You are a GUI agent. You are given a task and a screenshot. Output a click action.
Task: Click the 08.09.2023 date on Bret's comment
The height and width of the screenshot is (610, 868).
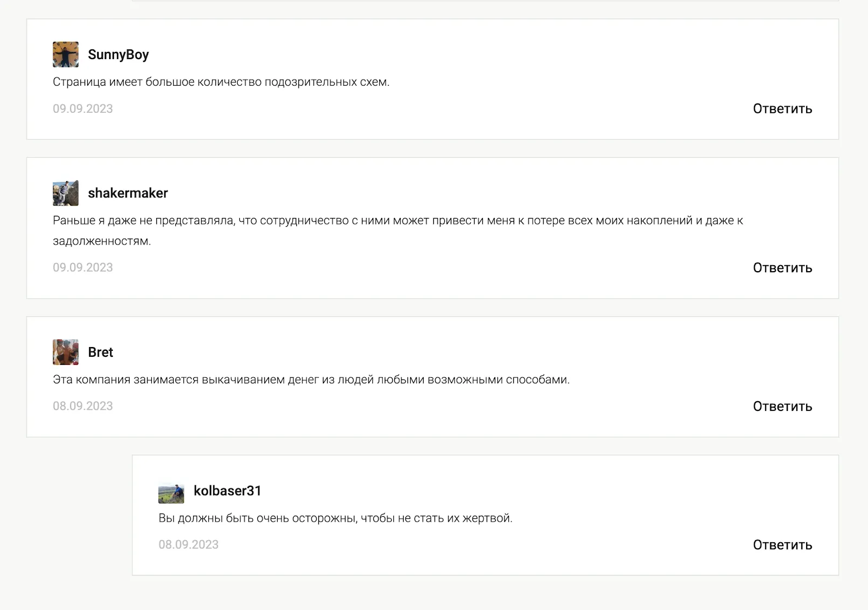[83, 406]
